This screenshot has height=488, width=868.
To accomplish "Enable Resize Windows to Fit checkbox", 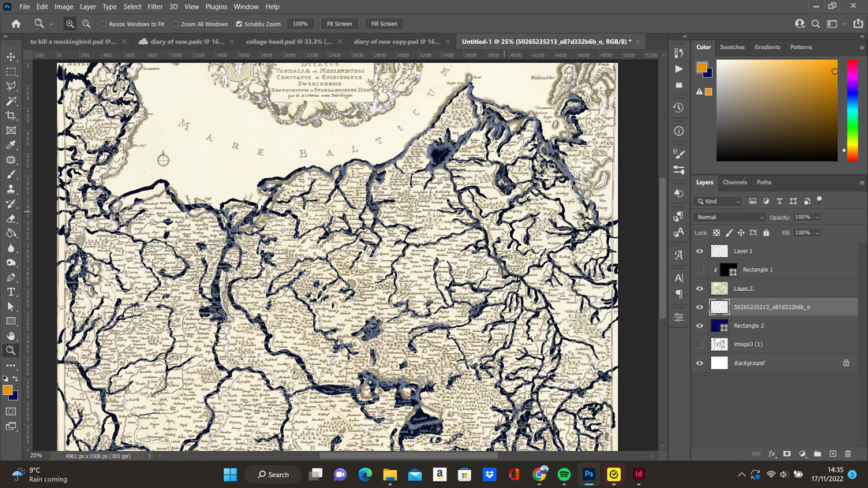I will pos(103,24).
